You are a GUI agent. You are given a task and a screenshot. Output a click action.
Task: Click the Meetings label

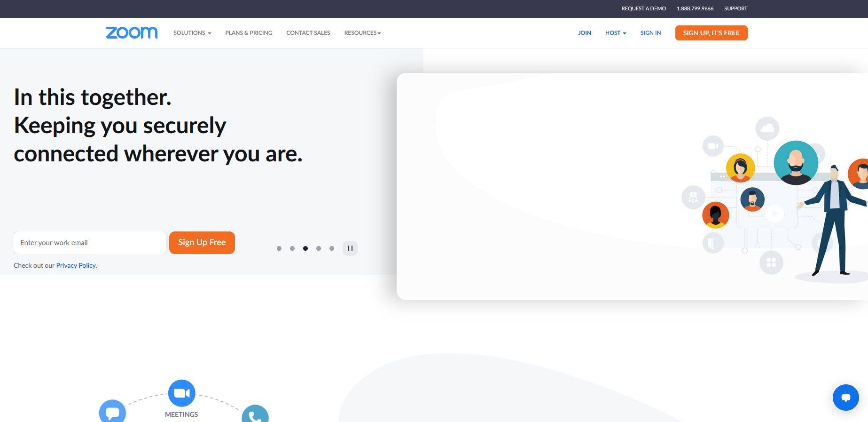181,414
